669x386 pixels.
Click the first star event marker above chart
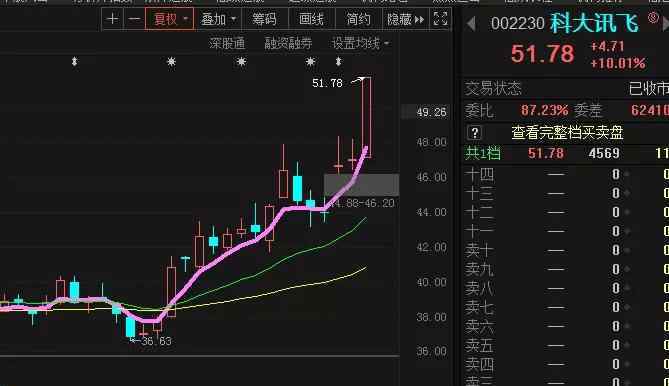pyautogui.click(x=172, y=62)
